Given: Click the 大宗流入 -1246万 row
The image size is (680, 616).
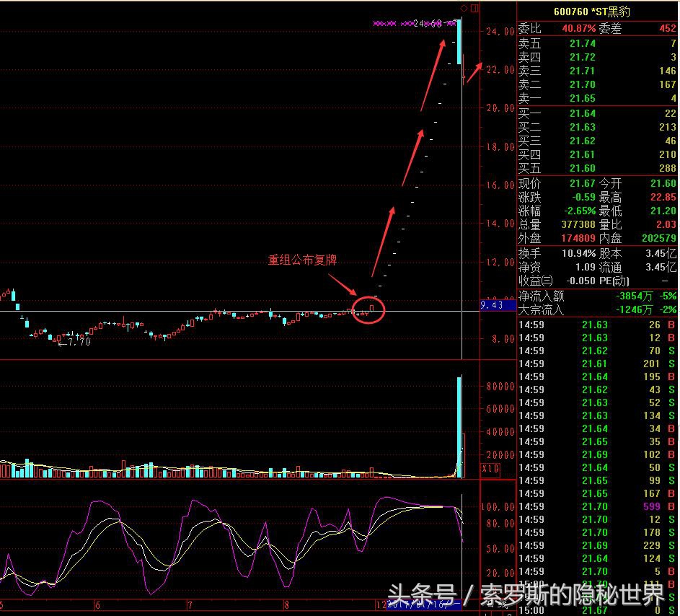Looking at the screenshot, I should 597,309.
